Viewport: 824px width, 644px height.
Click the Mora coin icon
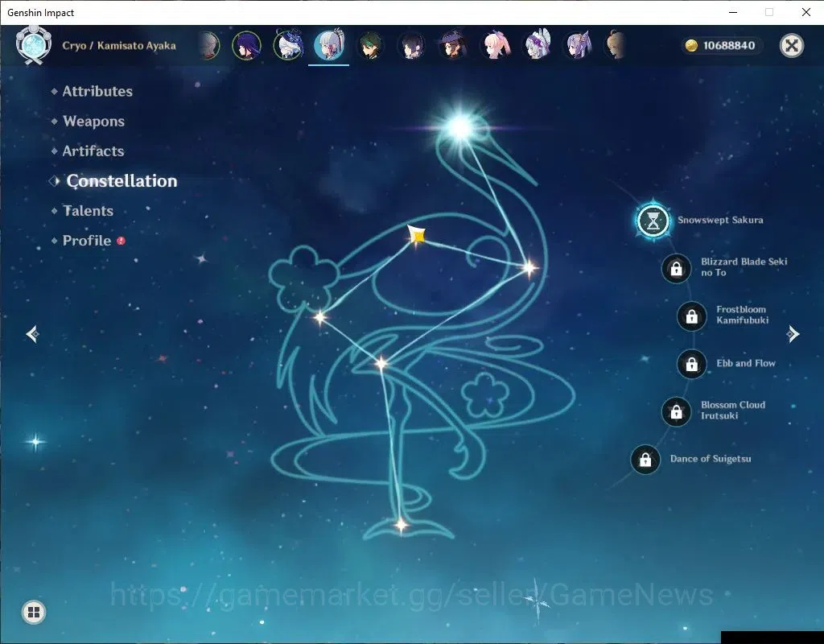(x=691, y=46)
